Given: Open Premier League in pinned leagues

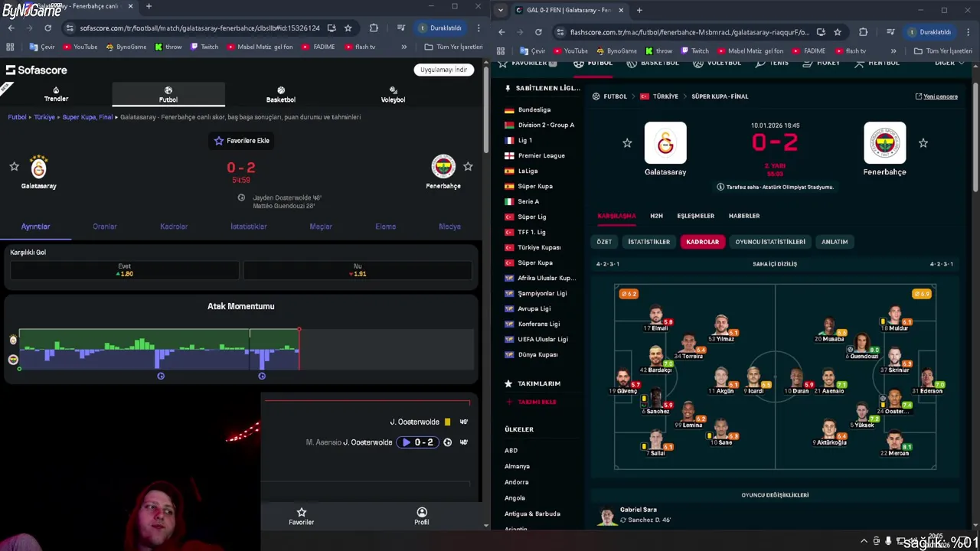Looking at the screenshot, I should (541, 155).
